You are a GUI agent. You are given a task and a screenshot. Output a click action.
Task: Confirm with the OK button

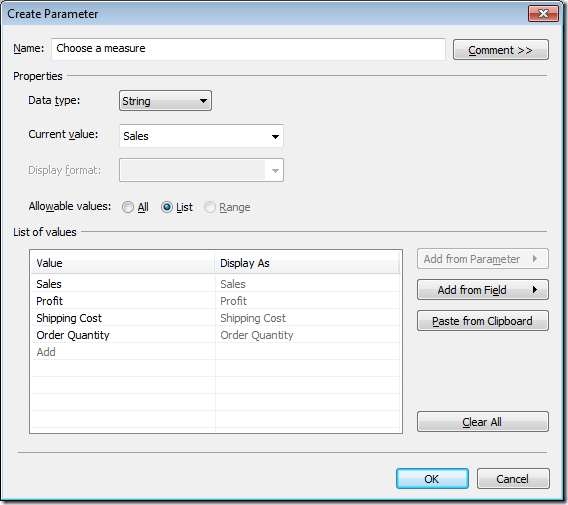pos(432,479)
